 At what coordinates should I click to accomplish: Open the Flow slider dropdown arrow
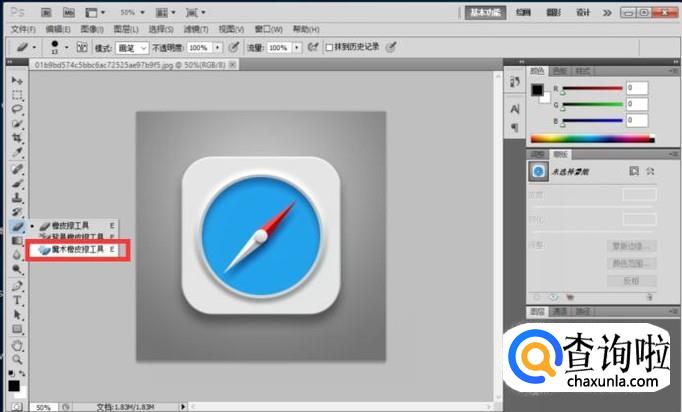pyautogui.click(x=297, y=48)
